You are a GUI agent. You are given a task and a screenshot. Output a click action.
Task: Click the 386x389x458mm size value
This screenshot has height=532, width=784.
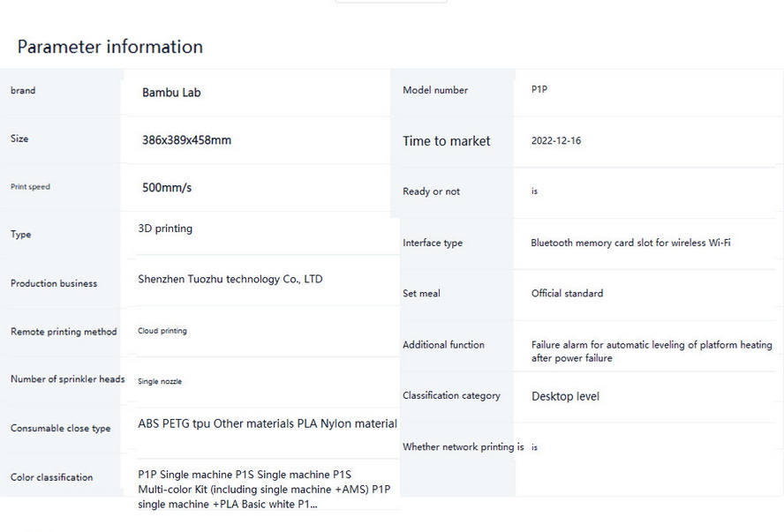(x=186, y=140)
